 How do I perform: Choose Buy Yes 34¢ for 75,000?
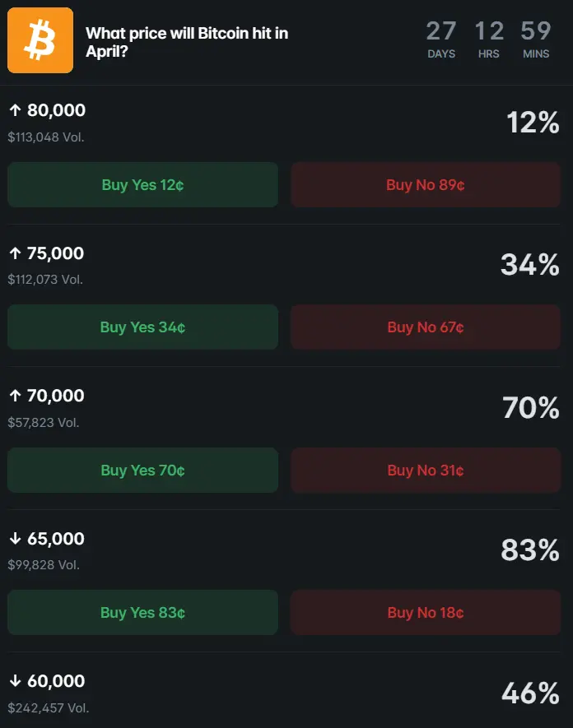click(x=142, y=327)
